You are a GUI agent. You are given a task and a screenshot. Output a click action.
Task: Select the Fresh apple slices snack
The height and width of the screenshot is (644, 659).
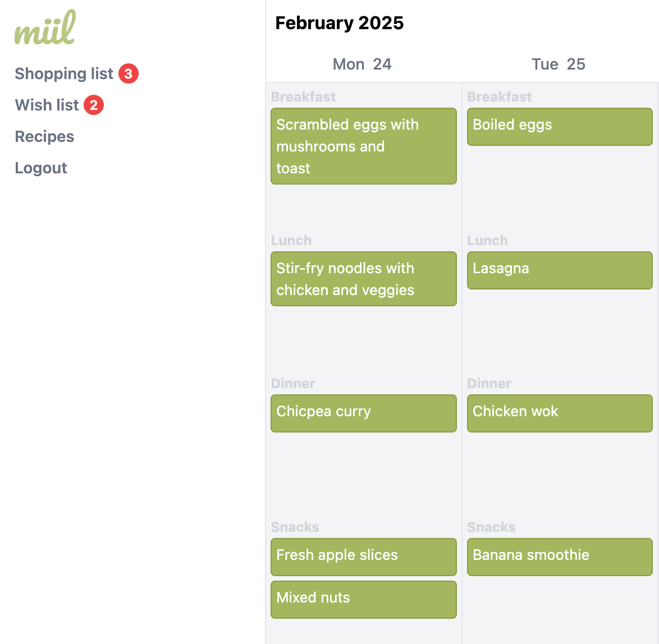tap(363, 556)
